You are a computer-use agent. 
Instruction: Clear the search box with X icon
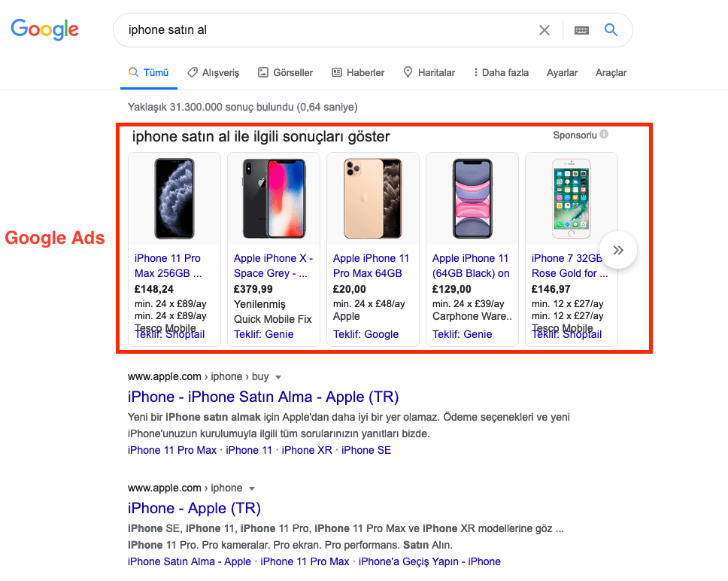544,30
